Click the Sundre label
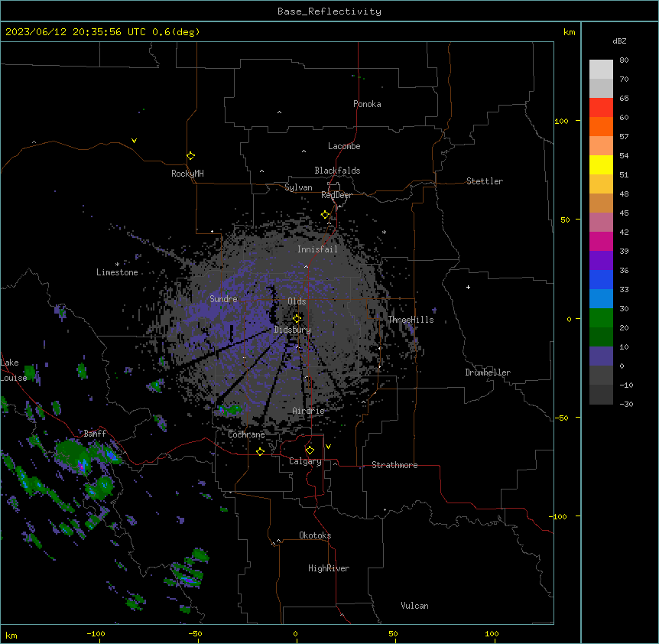The image size is (659, 644). pyautogui.click(x=223, y=299)
